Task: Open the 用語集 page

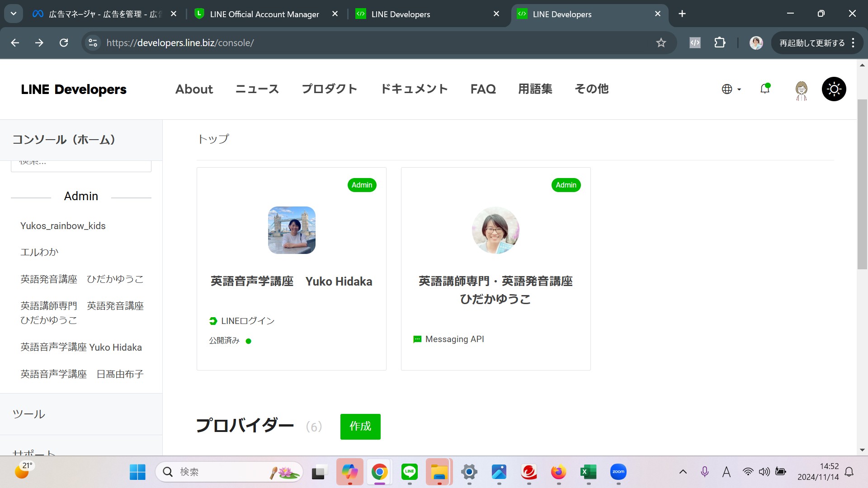Action: pos(535,89)
